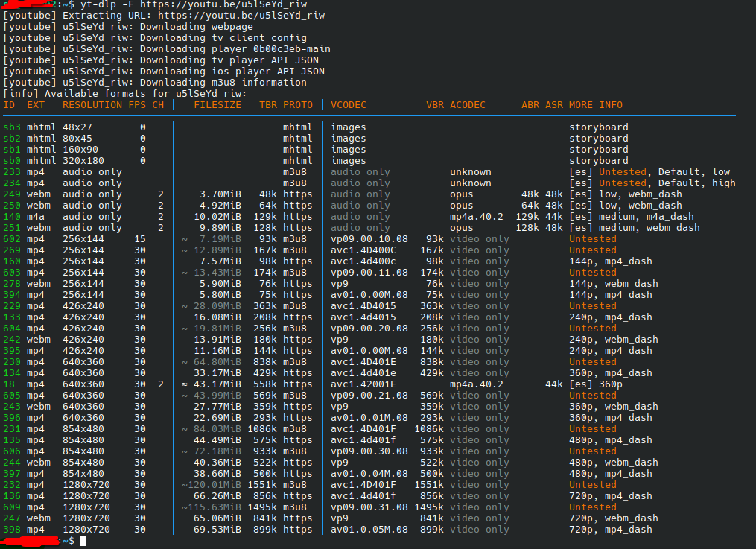
Task: Click the ACODEC column header
Action: (x=468, y=105)
